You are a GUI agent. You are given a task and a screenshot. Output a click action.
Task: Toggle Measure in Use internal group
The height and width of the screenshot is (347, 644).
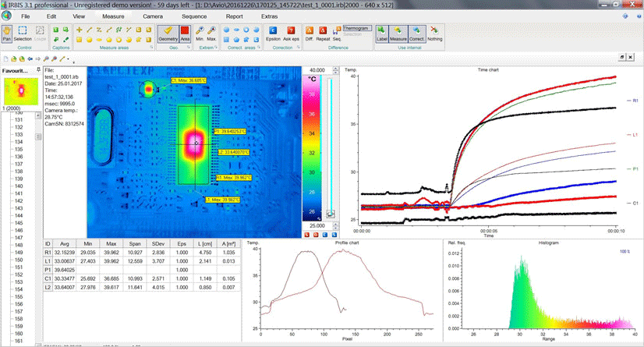click(398, 34)
